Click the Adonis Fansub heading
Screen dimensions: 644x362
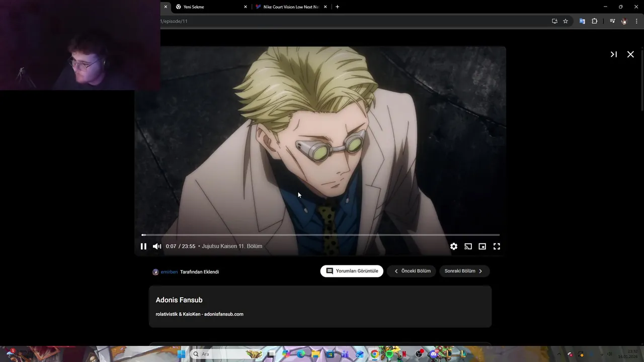point(179,300)
